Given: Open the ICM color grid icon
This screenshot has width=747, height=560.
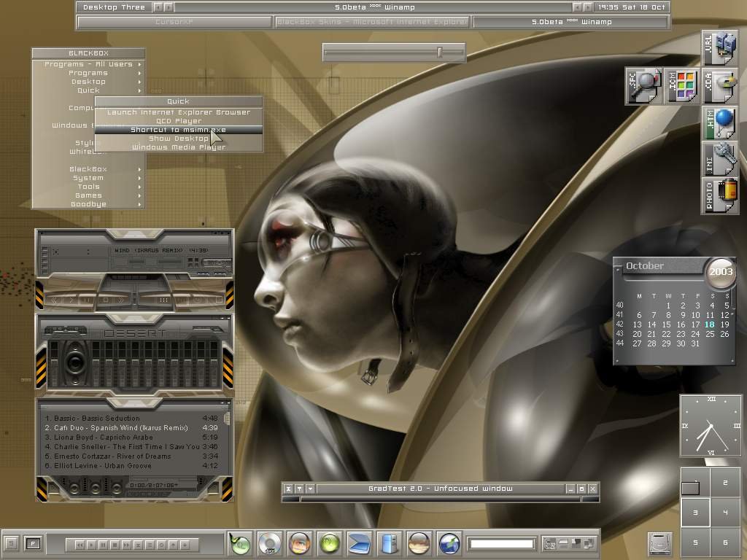Looking at the screenshot, I should pos(682,86).
